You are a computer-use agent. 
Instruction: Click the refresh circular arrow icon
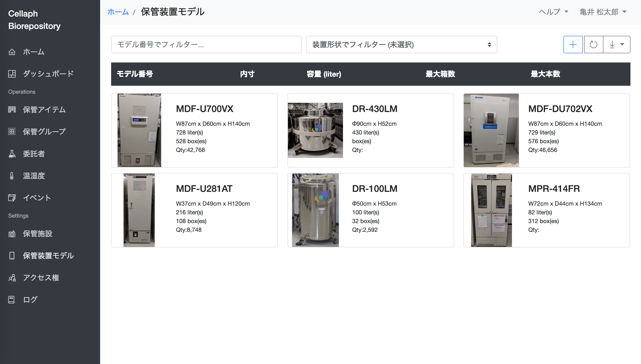pyautogui.click(x=593, y=45)
